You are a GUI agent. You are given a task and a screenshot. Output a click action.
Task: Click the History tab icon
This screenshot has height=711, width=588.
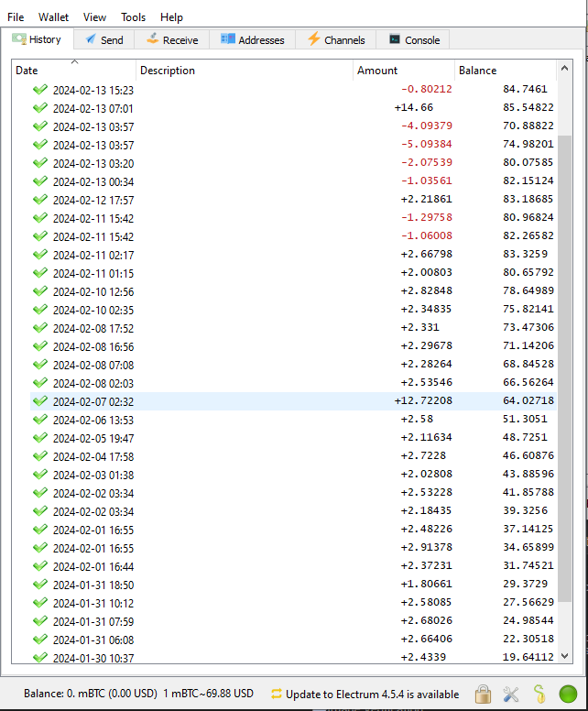[19, 39]
